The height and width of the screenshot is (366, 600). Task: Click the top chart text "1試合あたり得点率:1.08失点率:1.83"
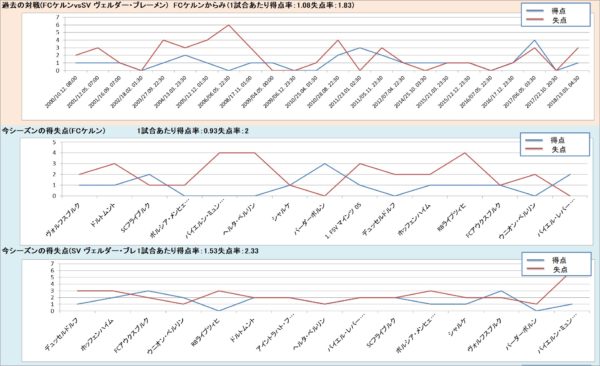pyautogui.click(x=292, y=5)
